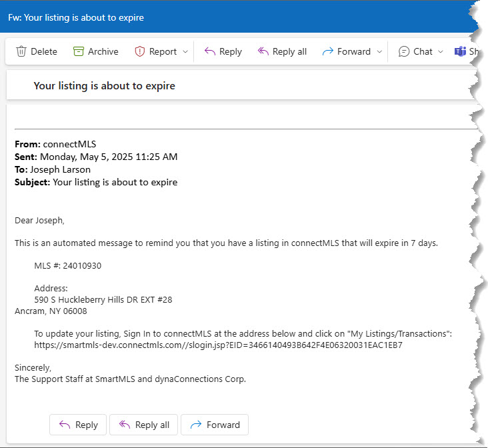Click the Delete trash icon in the toolbar
This screenshot has width=488, height=448.
pos(21,51)
